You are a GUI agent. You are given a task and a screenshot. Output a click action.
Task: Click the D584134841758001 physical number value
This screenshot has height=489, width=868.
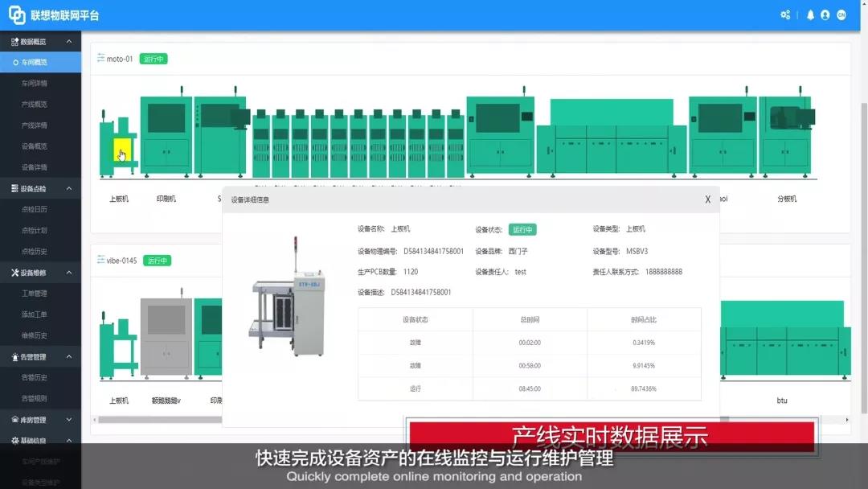pos(433,252)
